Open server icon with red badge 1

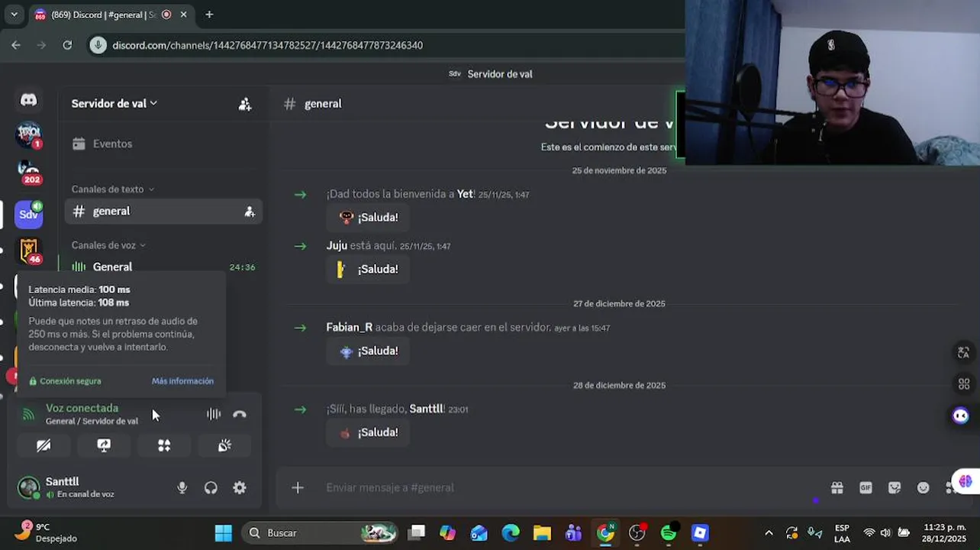[x=29, y=135]
